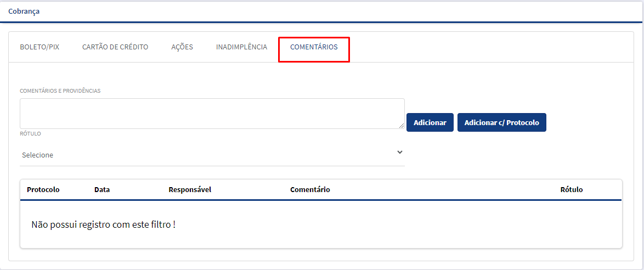This screenshot has width=644, height=270.
Task: Click the Rótulo table column header
Action: tap(571, 189)
